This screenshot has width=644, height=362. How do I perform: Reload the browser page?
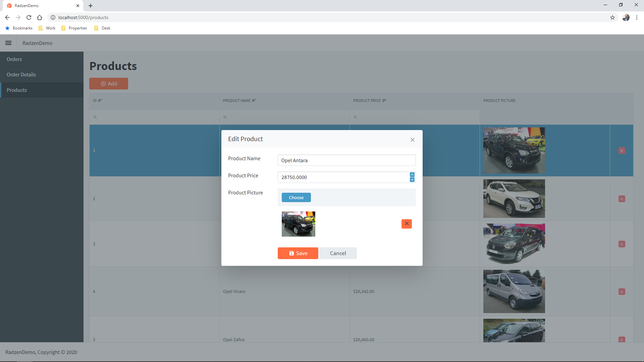[29, 17]
